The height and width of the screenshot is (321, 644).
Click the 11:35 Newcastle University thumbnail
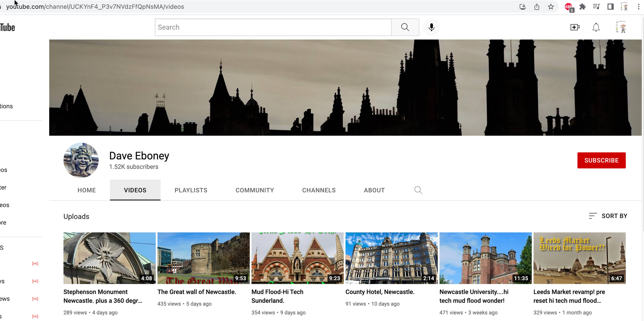tap(485, 258)
